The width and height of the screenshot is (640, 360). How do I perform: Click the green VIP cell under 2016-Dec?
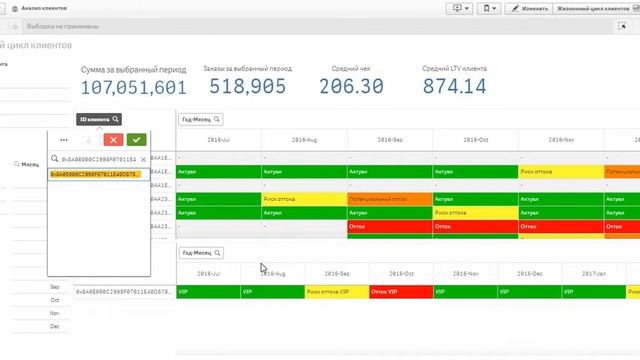click(x=530, y=292)
